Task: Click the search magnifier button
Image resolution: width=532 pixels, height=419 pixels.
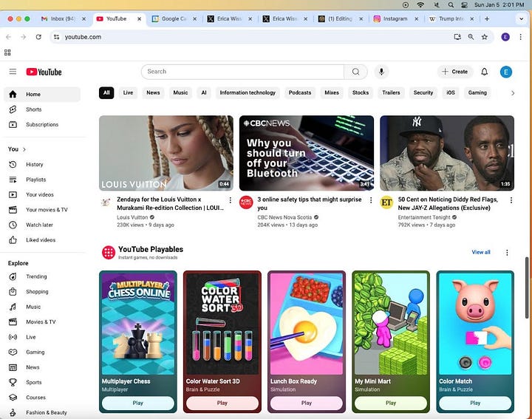Action: pyautogui.click(x=355, y=72)
